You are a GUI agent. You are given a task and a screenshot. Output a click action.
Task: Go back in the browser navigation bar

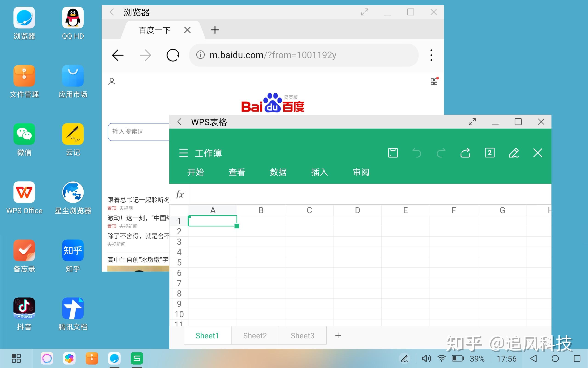(x=118, y=55)
